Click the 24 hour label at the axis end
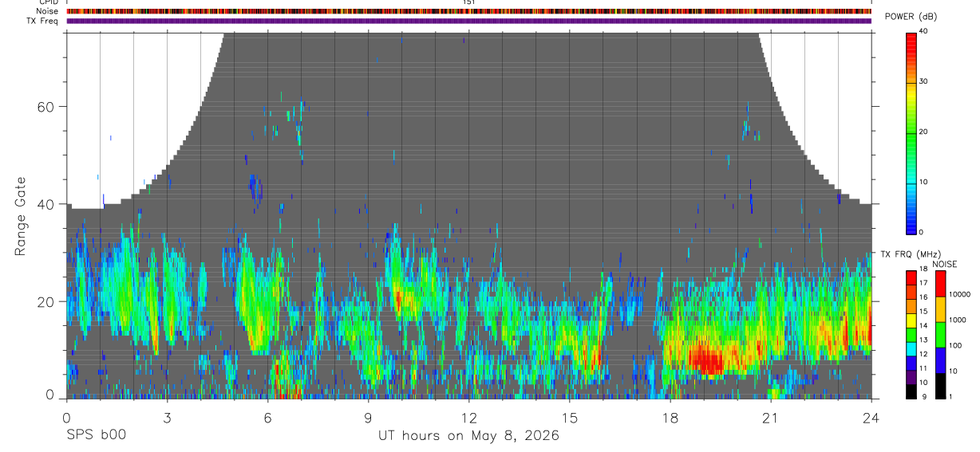980x452 pixels. [871, 417]
